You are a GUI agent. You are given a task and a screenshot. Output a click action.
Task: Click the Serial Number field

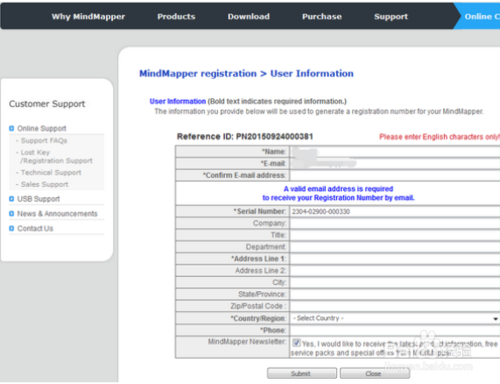pos(395,212)
